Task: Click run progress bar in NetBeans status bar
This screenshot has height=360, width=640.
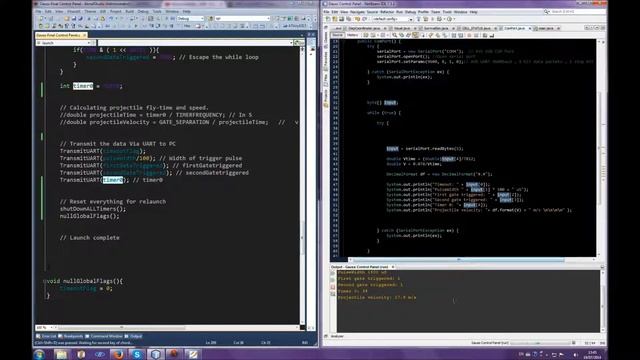Action: (x=539, y=343)
